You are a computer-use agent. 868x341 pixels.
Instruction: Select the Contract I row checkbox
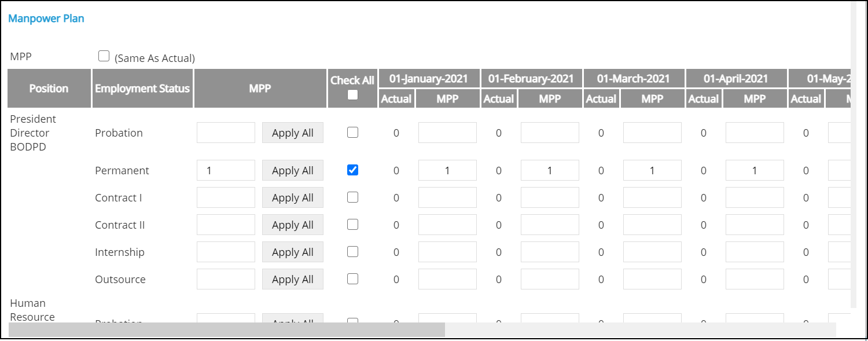[x=352, y=197]
